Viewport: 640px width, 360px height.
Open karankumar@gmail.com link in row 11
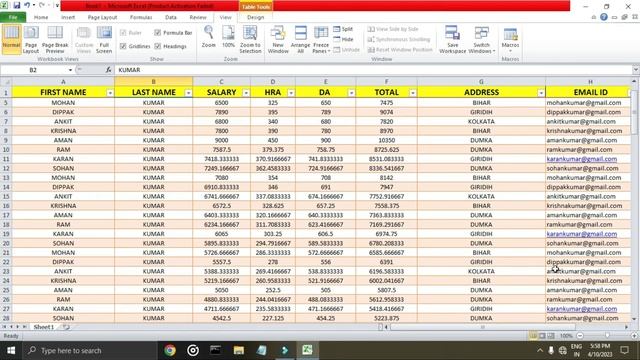point(582,159)
